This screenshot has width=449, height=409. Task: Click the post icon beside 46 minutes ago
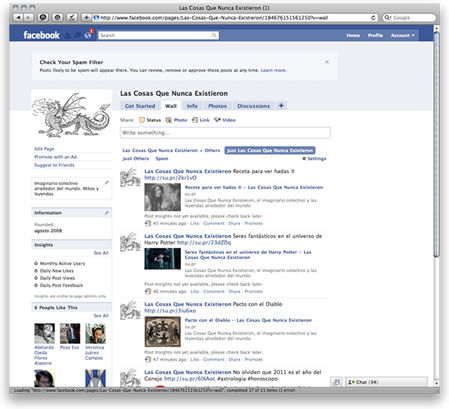point(148,291)
